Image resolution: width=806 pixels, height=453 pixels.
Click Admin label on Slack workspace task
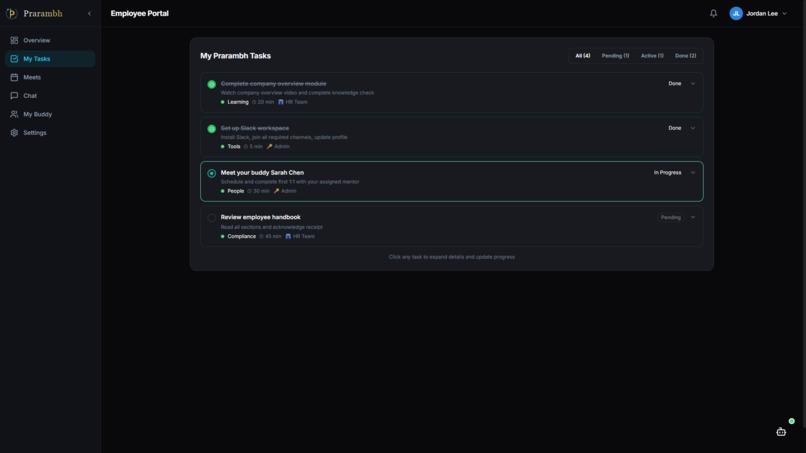(278, 147)
